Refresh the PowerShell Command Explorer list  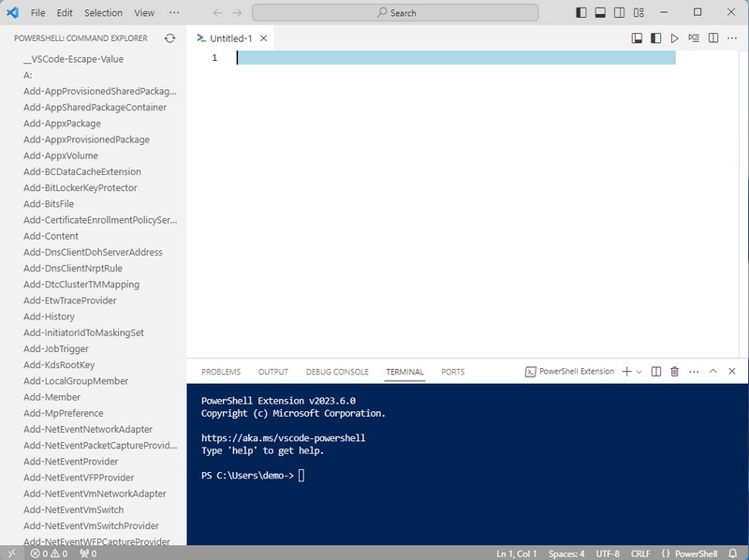[169, 38]
